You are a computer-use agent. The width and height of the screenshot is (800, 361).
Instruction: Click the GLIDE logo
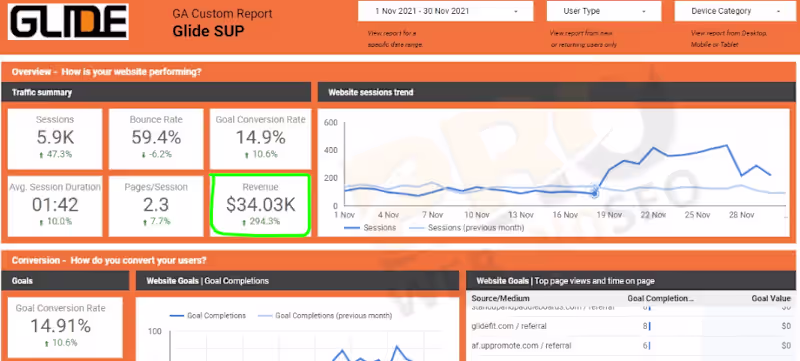pos(68,22)
